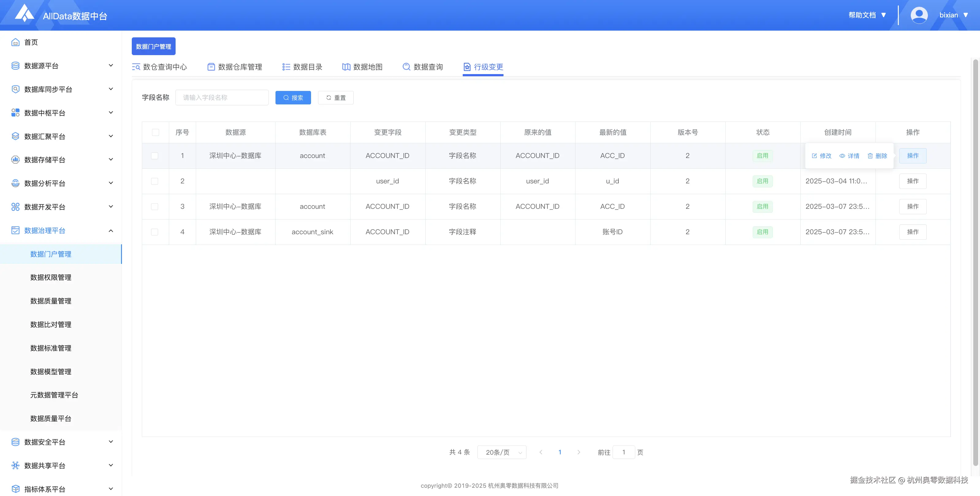This screenshot has height=496, width=980.
Task: Collapse the 数据治理平台 menu chevron
Action: tap(111, 231)
